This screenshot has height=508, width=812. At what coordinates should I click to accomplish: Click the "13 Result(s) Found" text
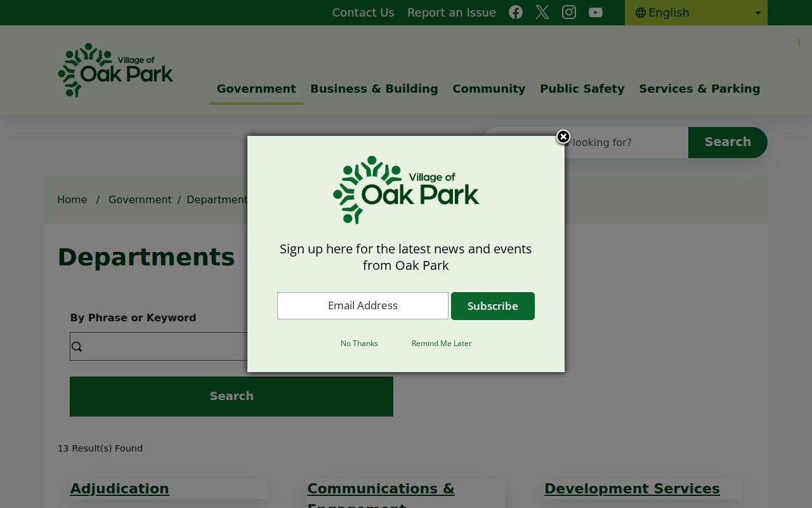(x=100, y=448)
